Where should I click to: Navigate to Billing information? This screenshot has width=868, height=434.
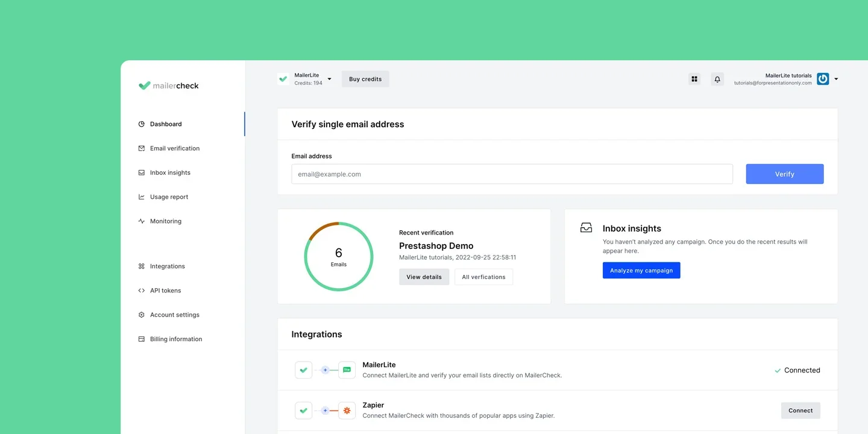pos(175,339)
